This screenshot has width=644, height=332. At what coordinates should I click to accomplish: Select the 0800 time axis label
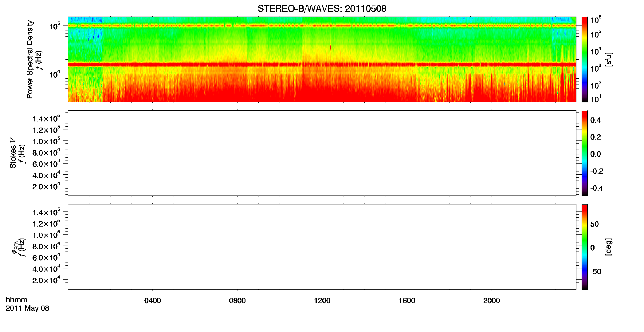coord(237,301)
